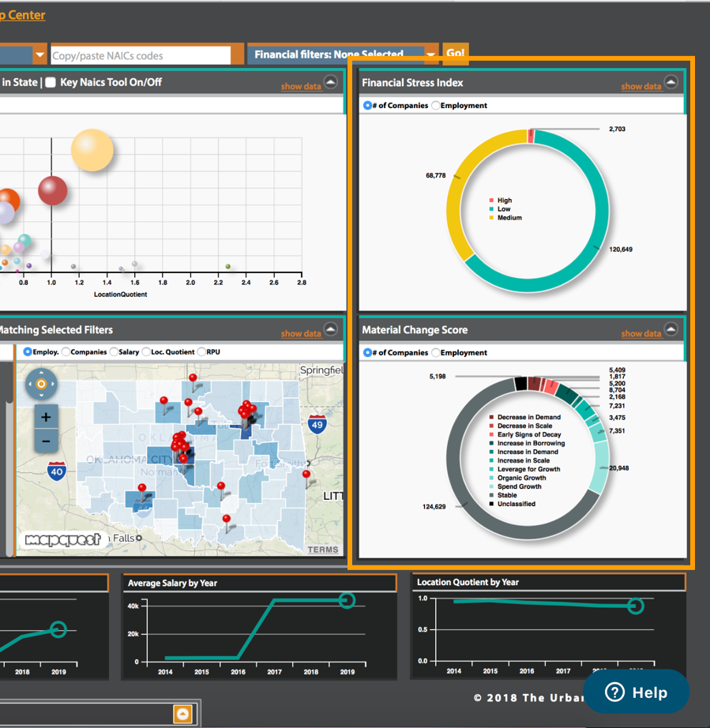Click the map pan compass control
Viewport: 710px width, 728px height.
[41, 385]
